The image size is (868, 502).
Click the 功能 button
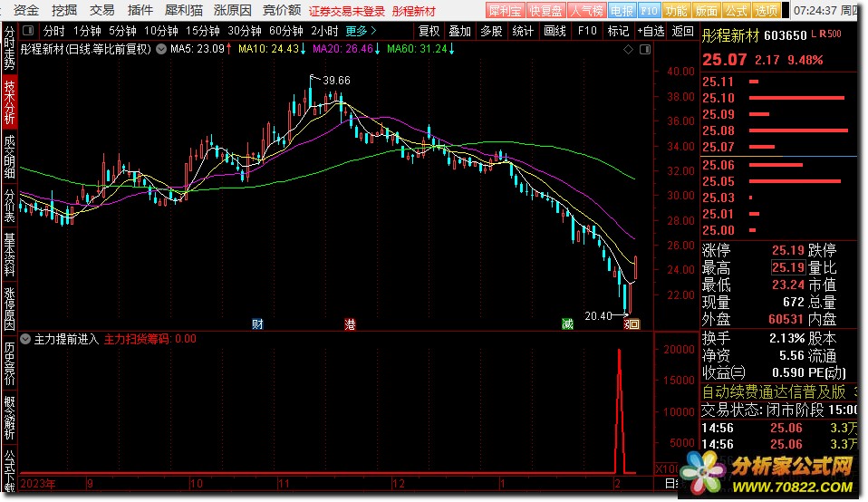(x=675, y=11)
